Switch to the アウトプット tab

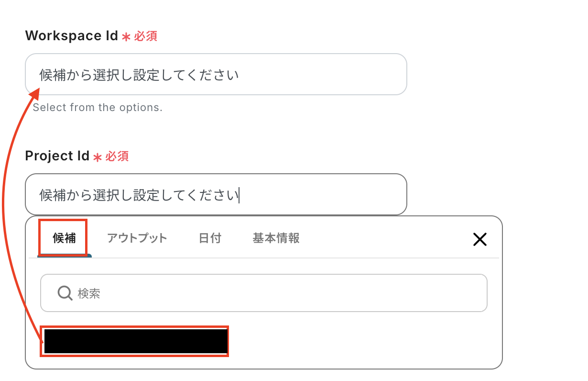tap(137, 238)
